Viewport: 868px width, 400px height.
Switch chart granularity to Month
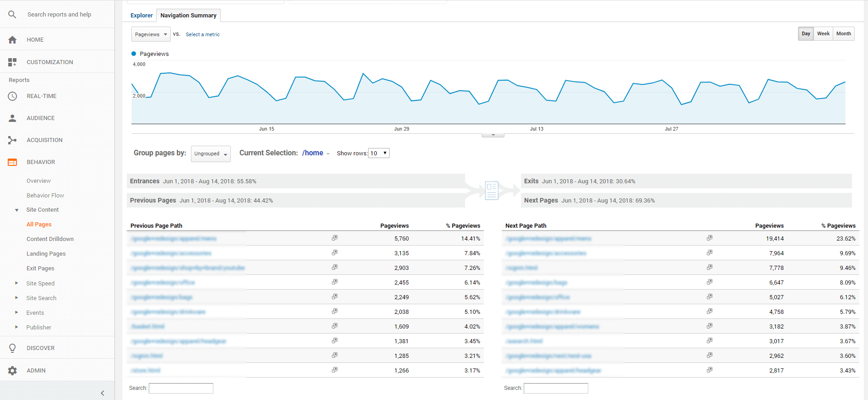coord(843,34)
